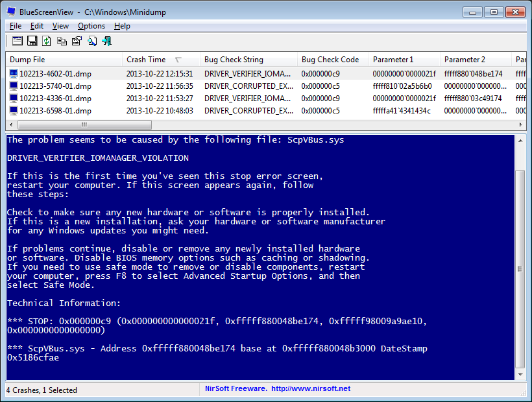Click up arrow of blue screen pane scrollbar
This screenshot has height=402, width=532.
click(520, 140)
